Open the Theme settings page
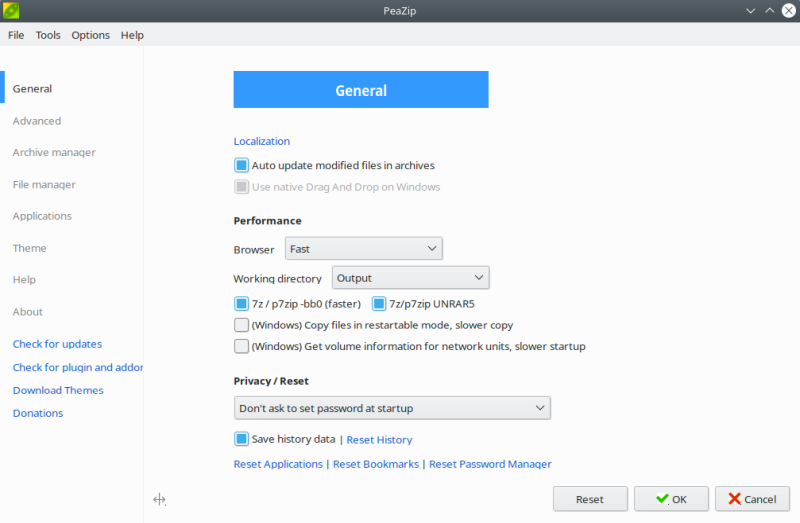The height and width of the screenshot is (523, 800). pos(30,248)
